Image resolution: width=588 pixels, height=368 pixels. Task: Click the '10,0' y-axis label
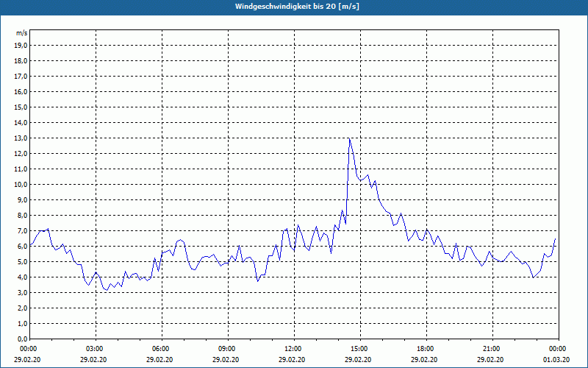(x=21, y=185)
